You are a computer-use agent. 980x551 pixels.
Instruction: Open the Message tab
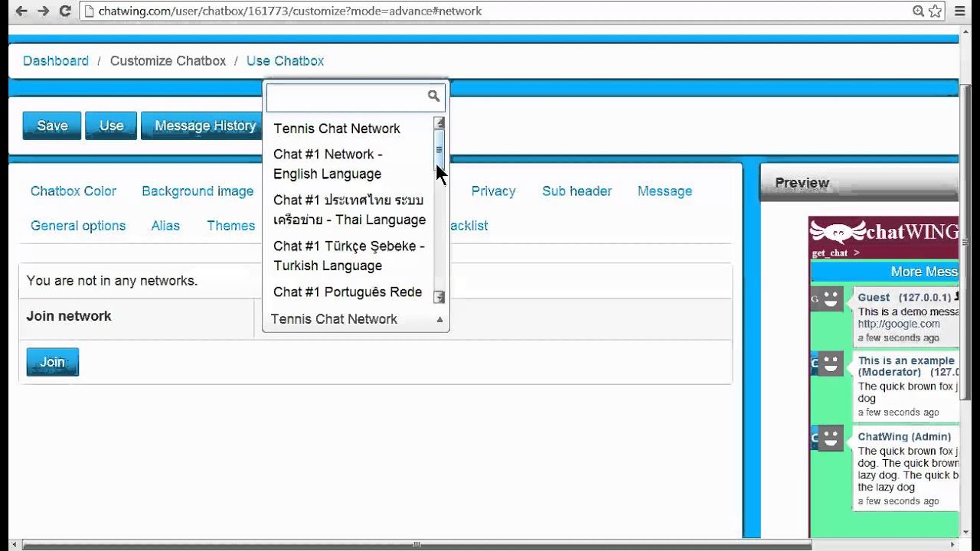[x=665, y=191]
